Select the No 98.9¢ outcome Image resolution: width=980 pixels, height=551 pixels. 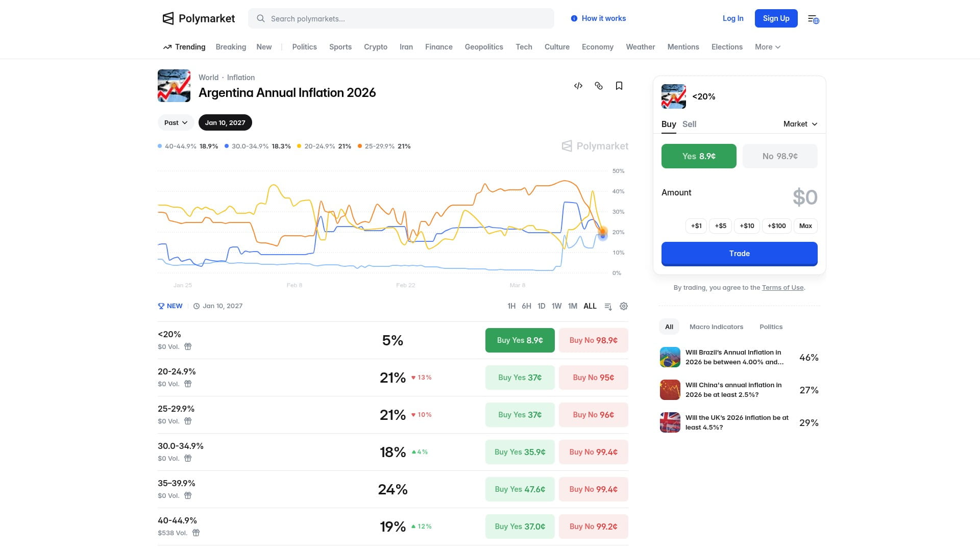(x=780, y=156)
